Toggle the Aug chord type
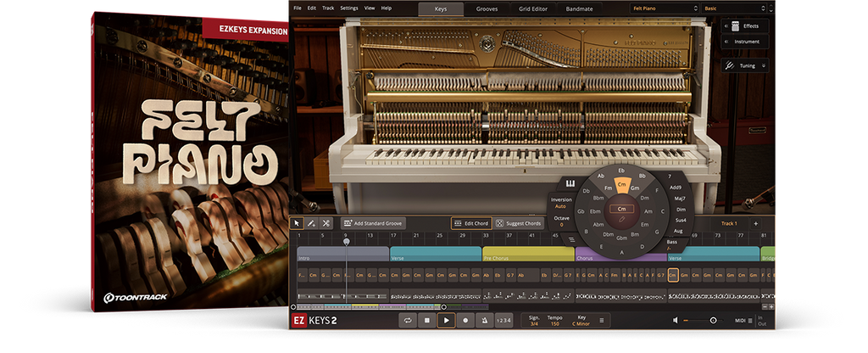The width and height of the screenshot is (868, 353). point(678,231)
